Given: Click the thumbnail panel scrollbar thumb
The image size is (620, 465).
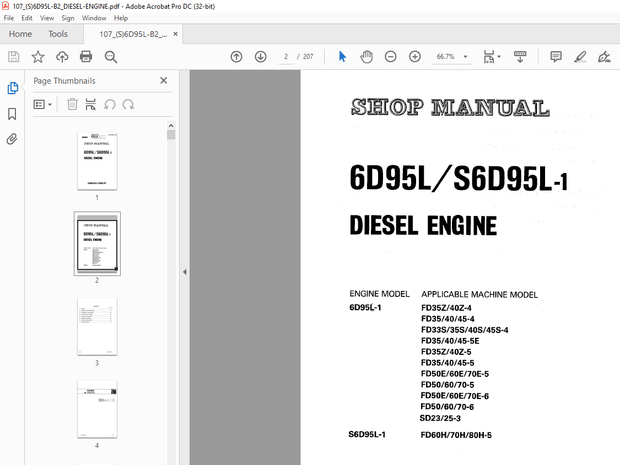Looking at the screenshot, I should (x=171, y=135).
